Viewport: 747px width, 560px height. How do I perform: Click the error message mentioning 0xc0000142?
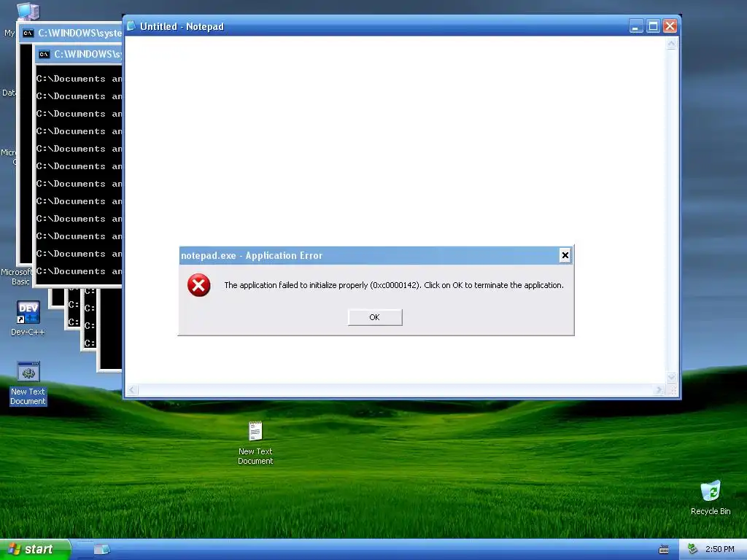pyautogui.click(x=393, y=285)
